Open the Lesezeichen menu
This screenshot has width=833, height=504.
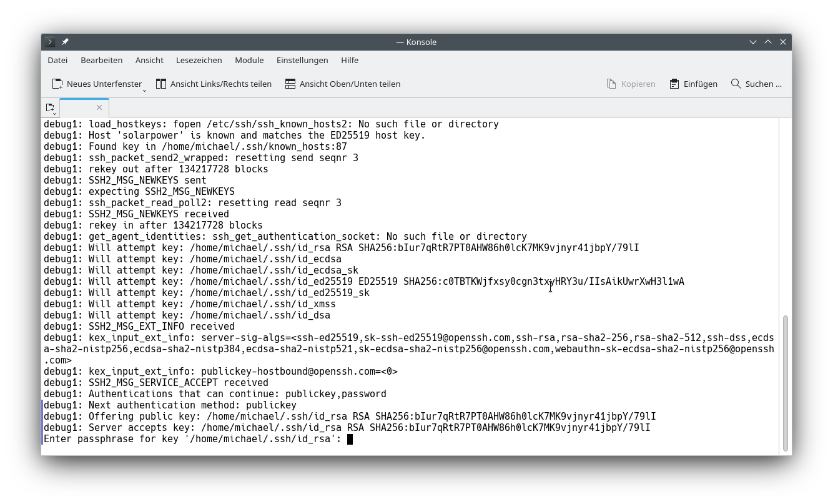[199, 60]
